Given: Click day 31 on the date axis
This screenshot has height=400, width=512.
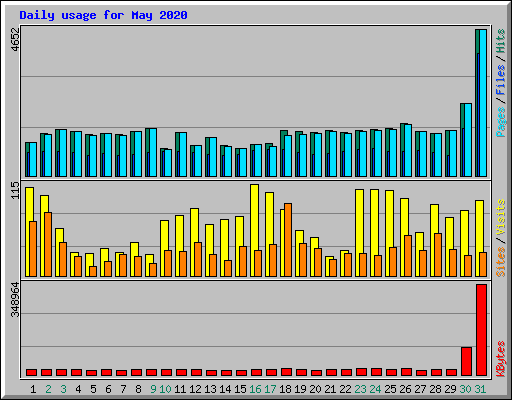Looking at the screenshot, I should tap(480, 389).
